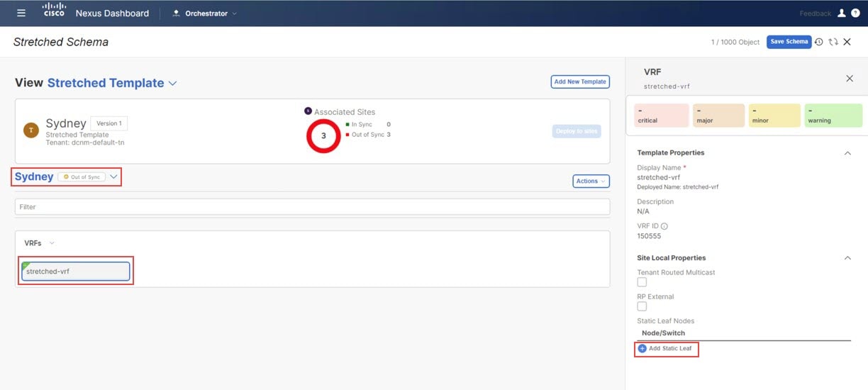Click the Filter input field

(312, 207)
